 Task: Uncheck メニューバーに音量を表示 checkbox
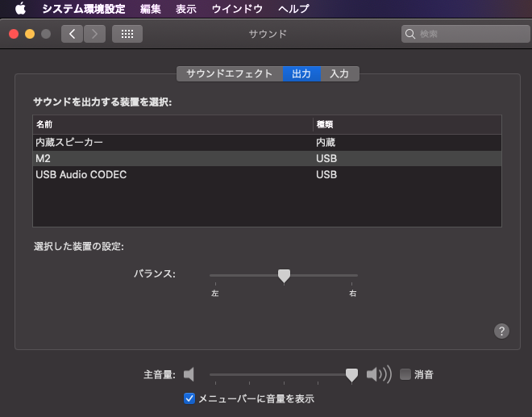pyautogui.click(x=189, y=398)
